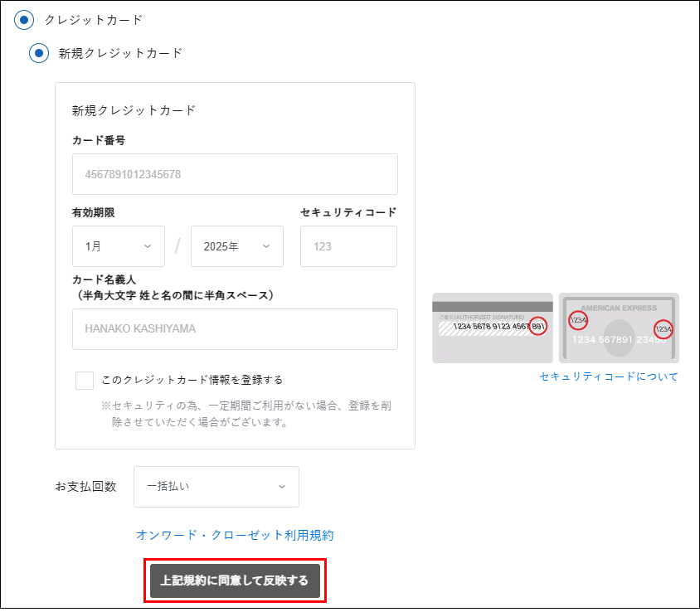Check このクレジットカード情報を登録する checkbox

[x=85, y=381]
